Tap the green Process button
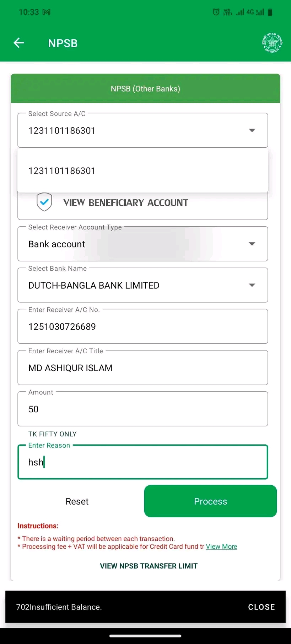Screen dimensions: 291x644 210,501
